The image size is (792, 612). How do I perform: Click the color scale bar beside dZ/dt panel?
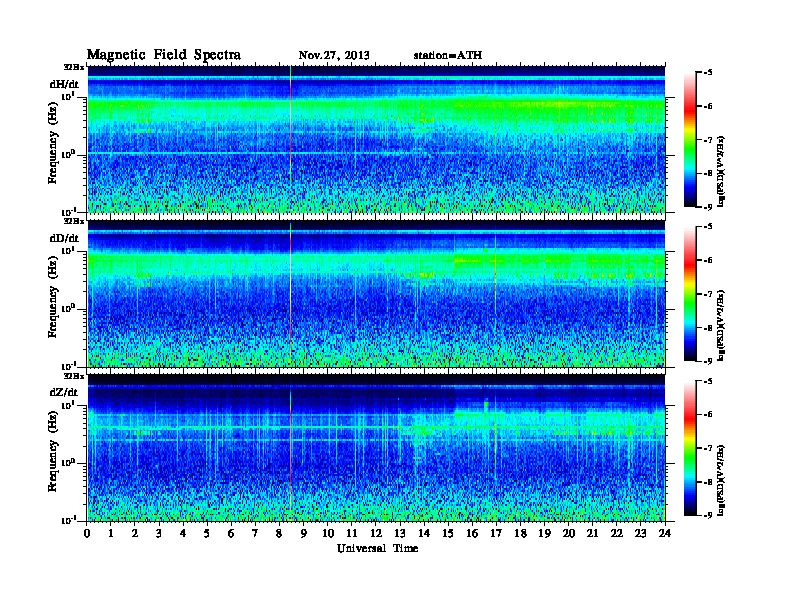pos(690,448)
